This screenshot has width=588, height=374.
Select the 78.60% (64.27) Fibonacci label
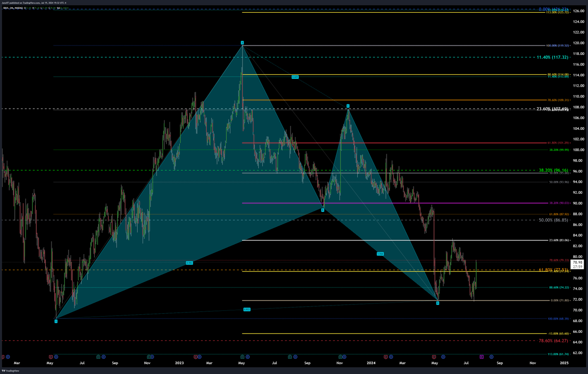point(553,340)
